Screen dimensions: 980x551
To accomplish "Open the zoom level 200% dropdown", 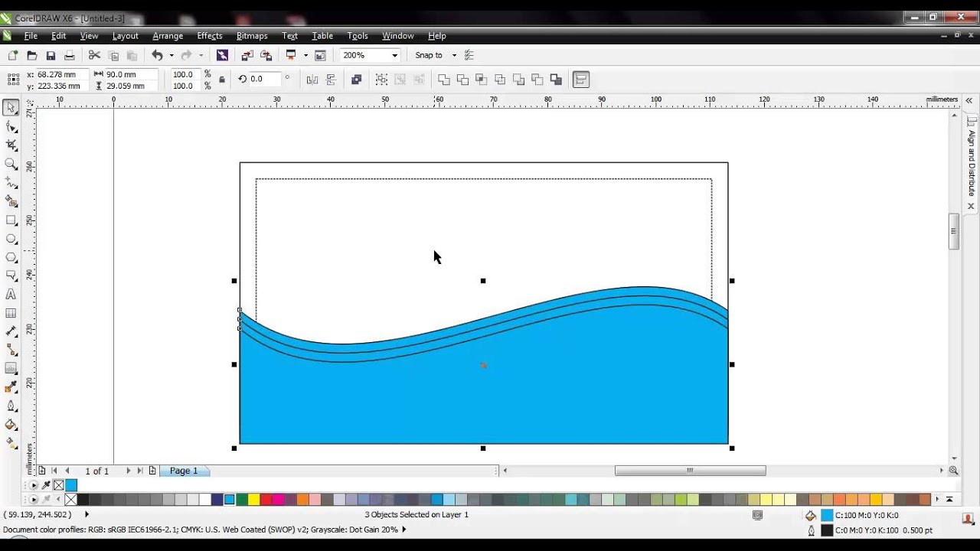I will coord(394,55).
